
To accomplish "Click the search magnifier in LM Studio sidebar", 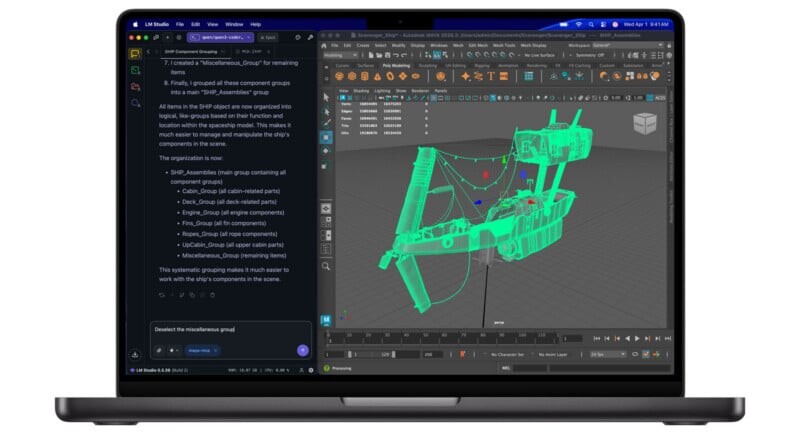I will (135, 102).
